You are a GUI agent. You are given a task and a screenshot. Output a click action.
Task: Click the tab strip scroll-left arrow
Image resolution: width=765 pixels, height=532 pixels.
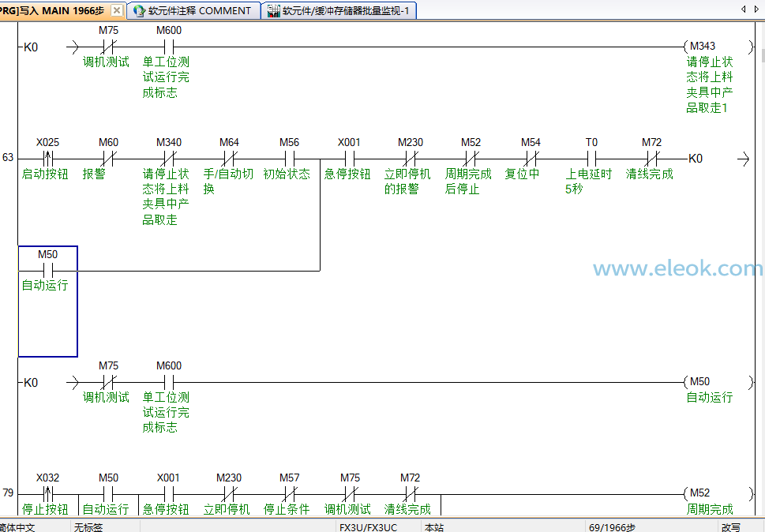pyautogui.click(x=744, y=9)
